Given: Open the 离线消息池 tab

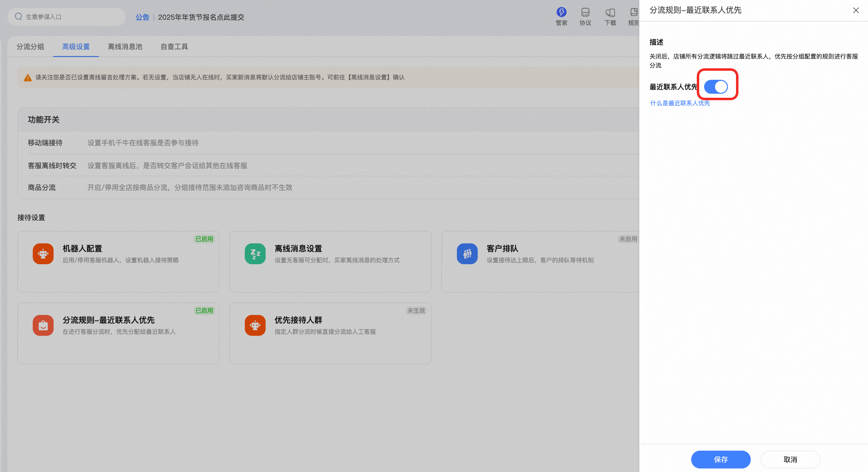Looking at the screenshot, I should tap(125, 47).
